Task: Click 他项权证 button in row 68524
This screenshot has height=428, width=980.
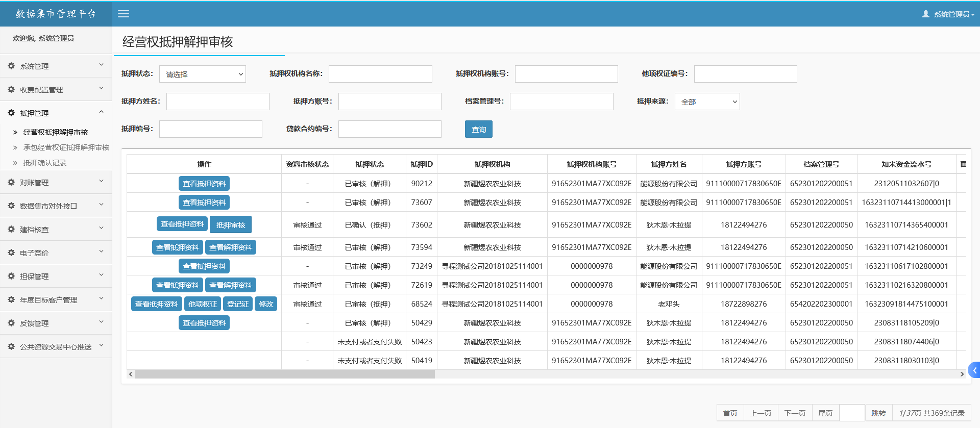Action: 203,304
